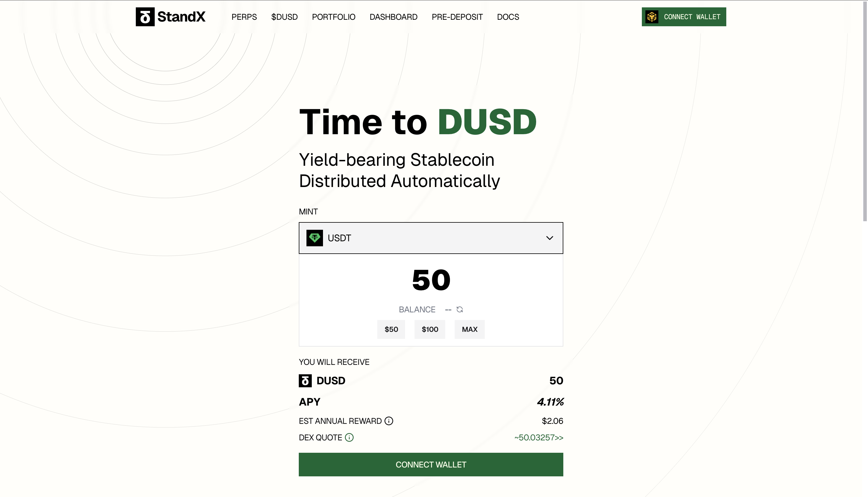Viewport: 868px width, 497px height.
Task: Show info for Est Annual Reward
Action: [x=389, y=421]
